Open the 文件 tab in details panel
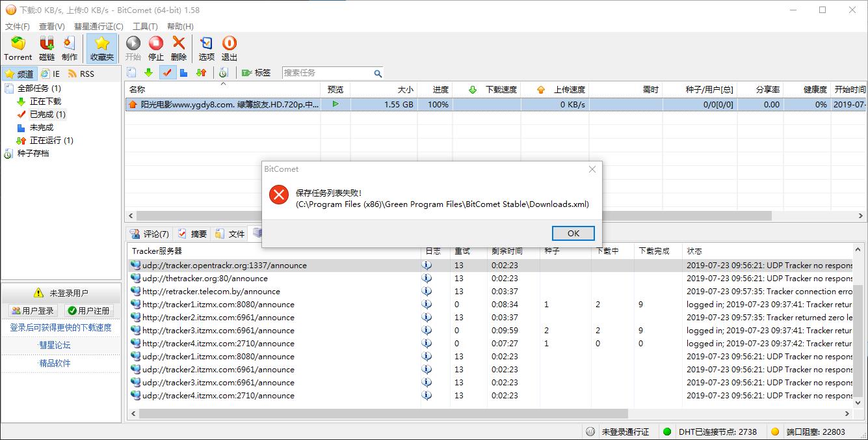Image resolution: width=868 pixels, height=440 pixels. click(230, 234)
